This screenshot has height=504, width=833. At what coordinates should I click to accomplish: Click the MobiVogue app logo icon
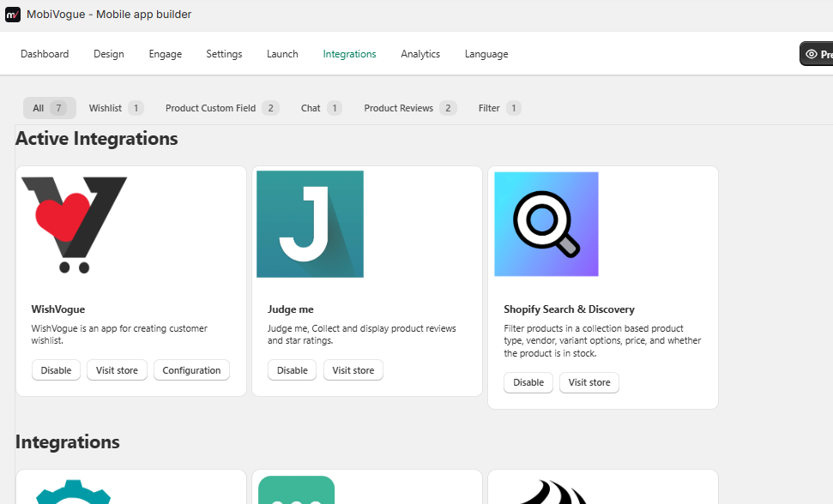point(13,15)
